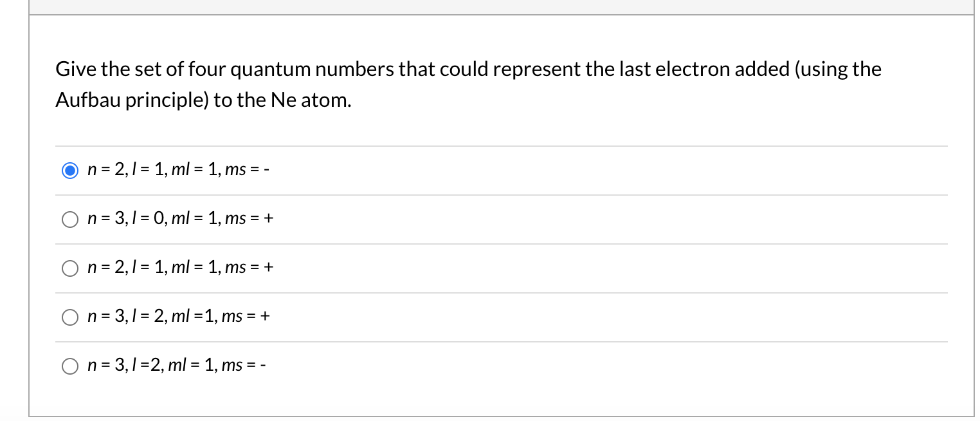980x421 pixels.
Task: Click the bottom-most radio circle
Action: pyautogui.click(x=70, y=366)
